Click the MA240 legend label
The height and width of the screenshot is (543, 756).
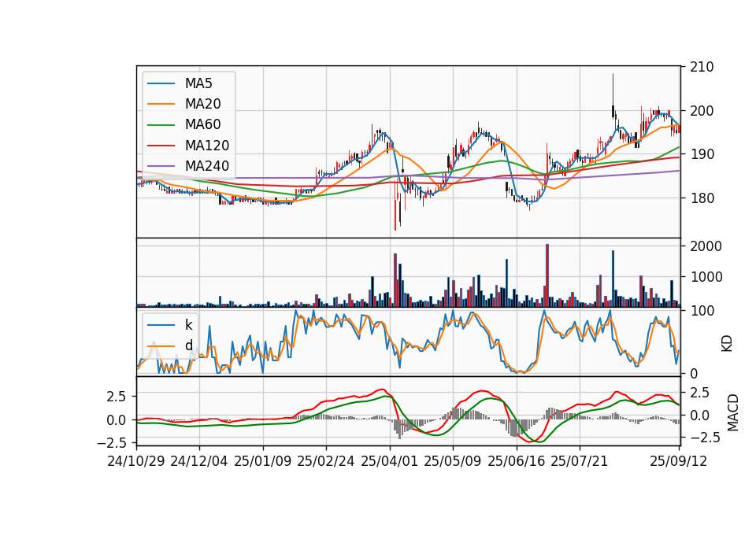pos(207,166)
